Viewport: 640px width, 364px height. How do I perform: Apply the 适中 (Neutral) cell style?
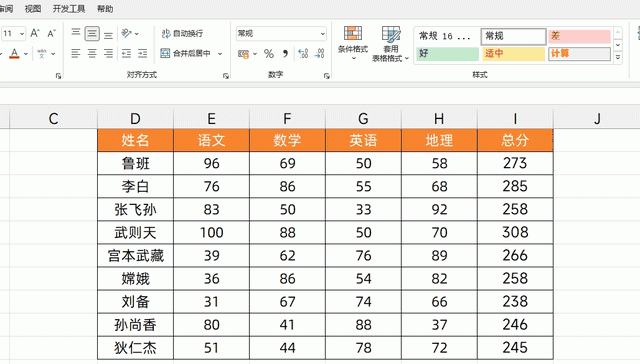[513, 54]
